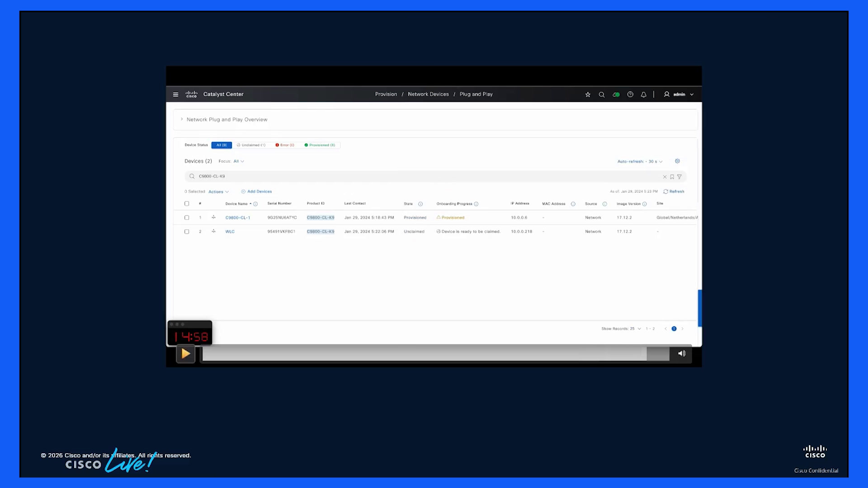
Task: Open the Actions dropdown
Action: coord(218,192)
